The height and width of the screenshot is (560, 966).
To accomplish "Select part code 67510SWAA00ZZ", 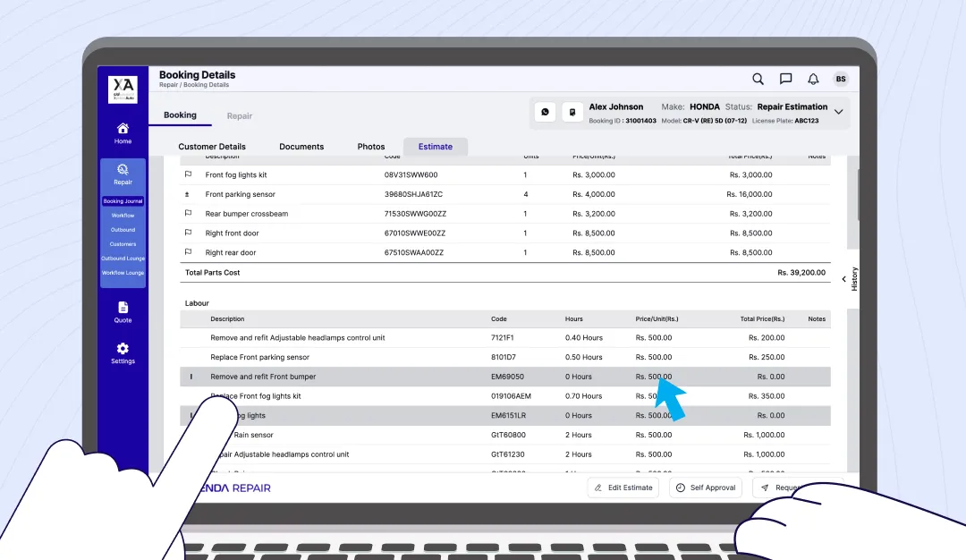I will (414, 252).
